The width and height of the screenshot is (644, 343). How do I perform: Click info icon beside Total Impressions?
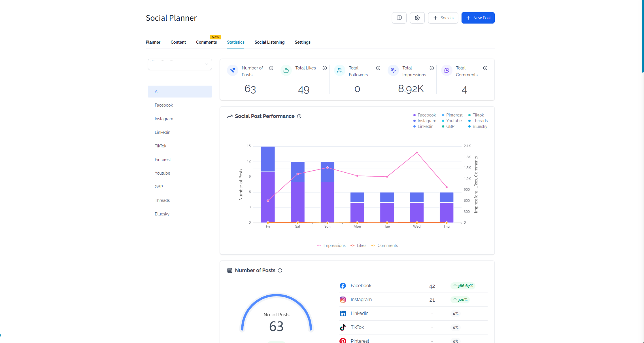(432, 68)
